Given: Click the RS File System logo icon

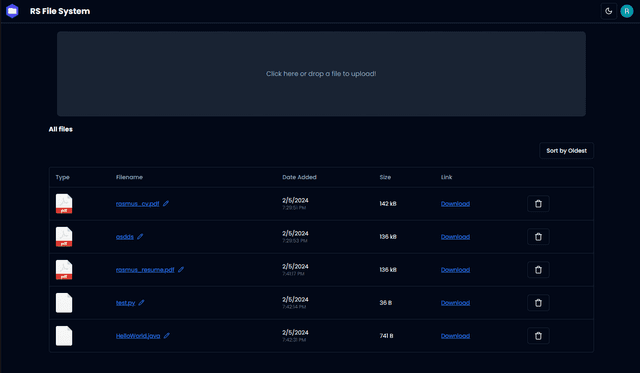Looking at the screenshot, I should 12,11.
